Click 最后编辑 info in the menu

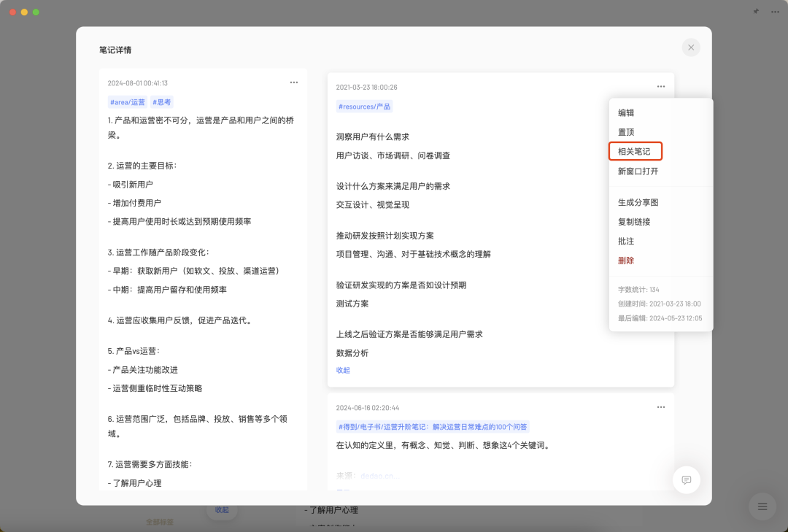point(660,318)
